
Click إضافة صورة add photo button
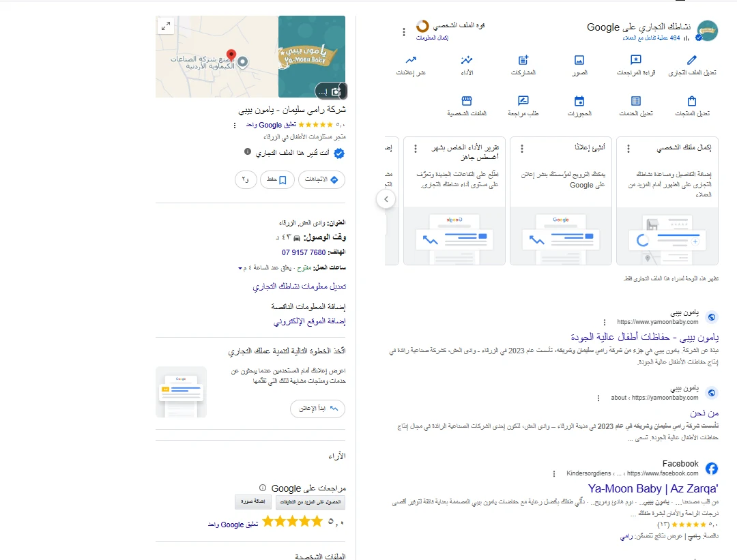pos(253,502)
